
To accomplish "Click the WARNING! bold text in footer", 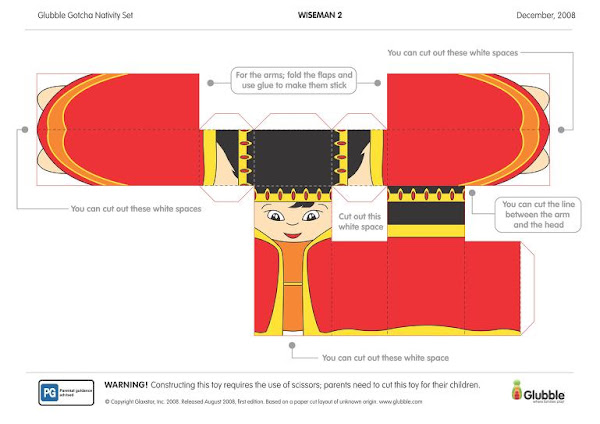I will pyautogui.click(x=126, y=385).
